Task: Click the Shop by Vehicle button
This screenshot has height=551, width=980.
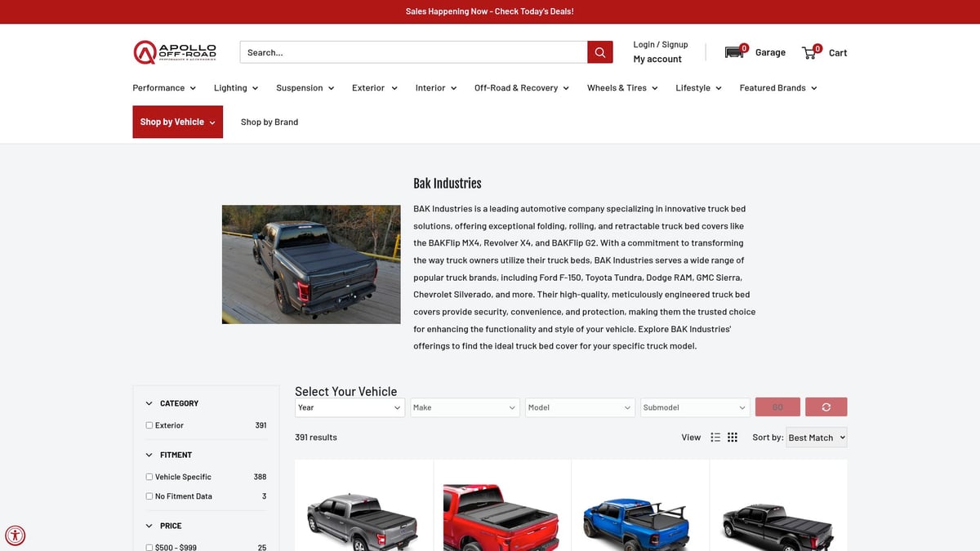Action: point(177,122)
